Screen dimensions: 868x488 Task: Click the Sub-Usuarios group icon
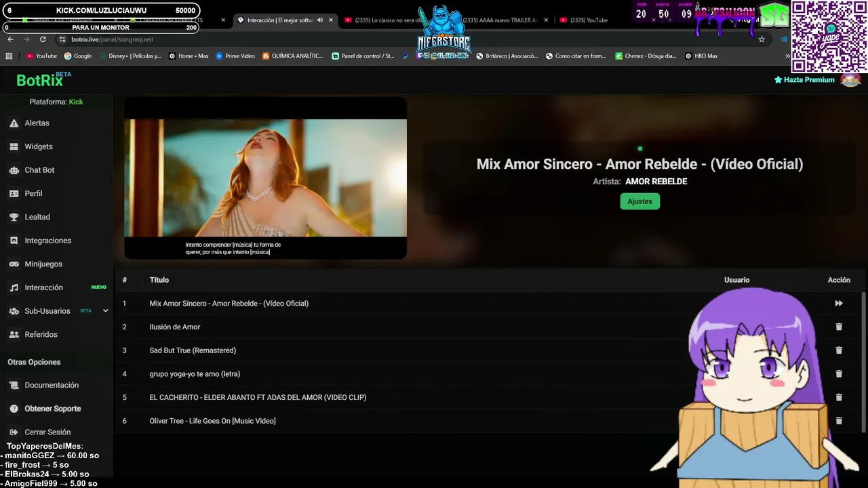14,311
